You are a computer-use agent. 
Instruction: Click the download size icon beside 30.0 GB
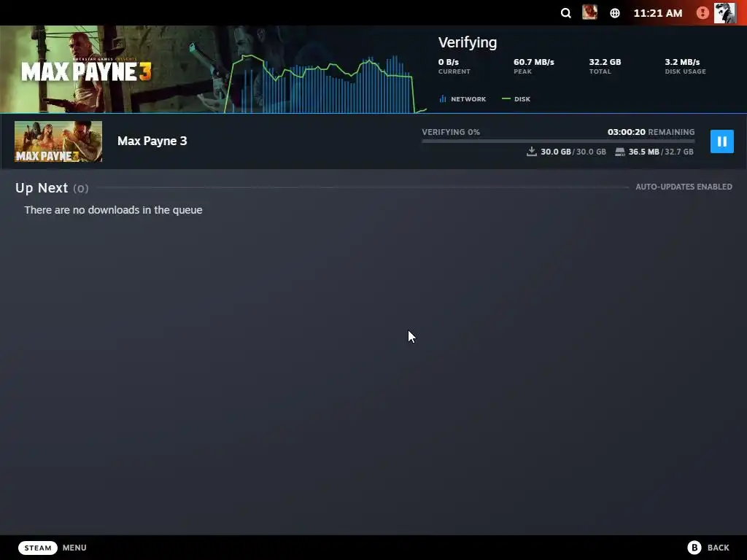[532, 152]
